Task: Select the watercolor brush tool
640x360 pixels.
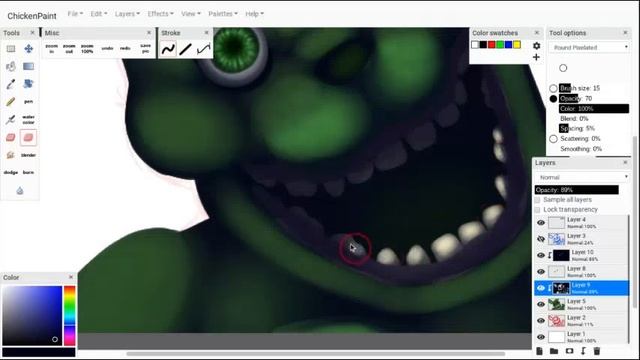Action: (29, 120)
